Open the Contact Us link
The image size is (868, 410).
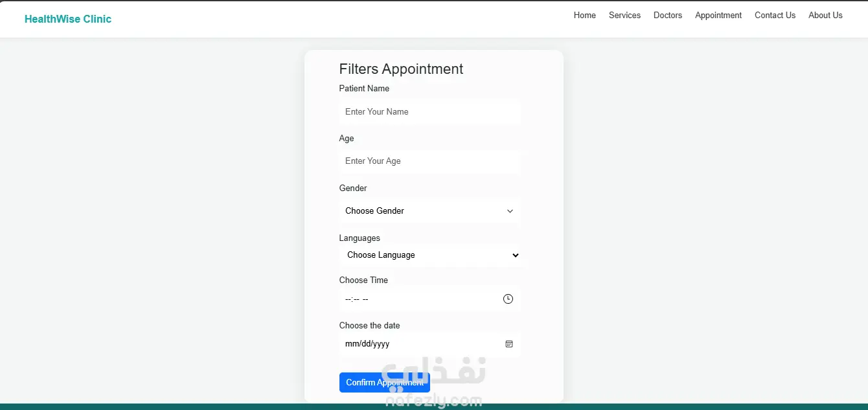click(775, 15)
